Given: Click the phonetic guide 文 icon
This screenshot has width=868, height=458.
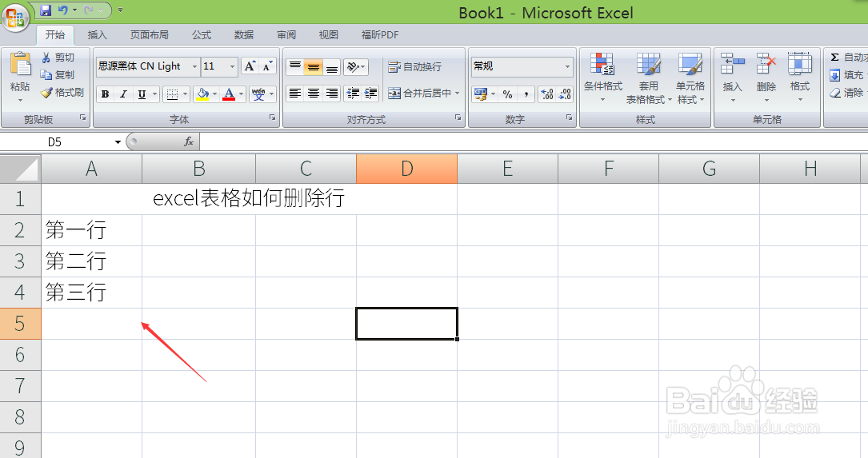Looking at the screenshot, I should point(258,94).
